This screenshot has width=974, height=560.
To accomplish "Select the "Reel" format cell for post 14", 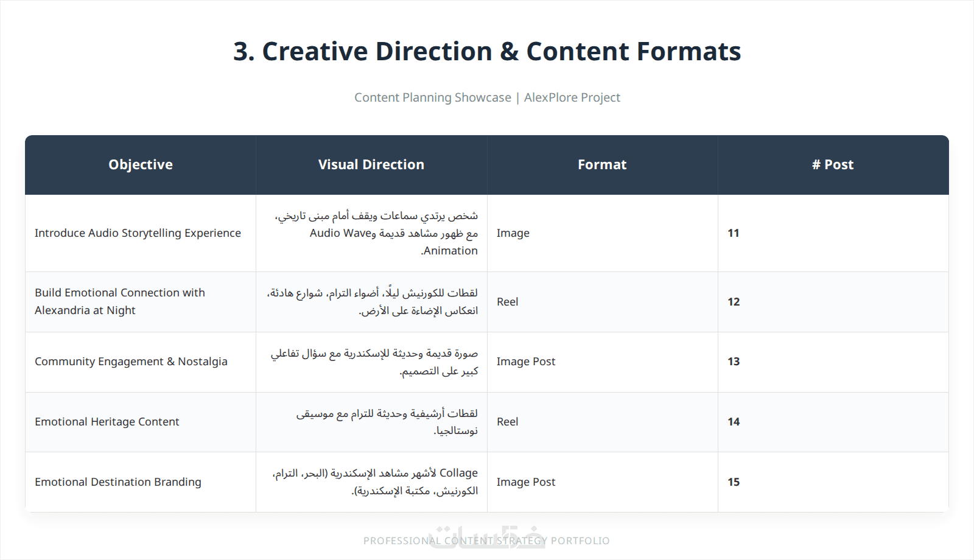I will point(602,422).
